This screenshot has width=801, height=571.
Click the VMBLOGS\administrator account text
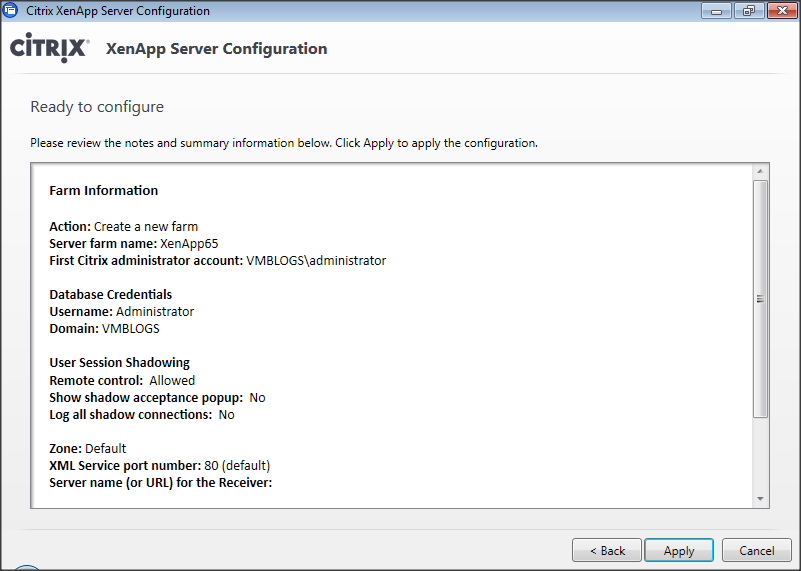pyautogui.click(x=316, y=260)
